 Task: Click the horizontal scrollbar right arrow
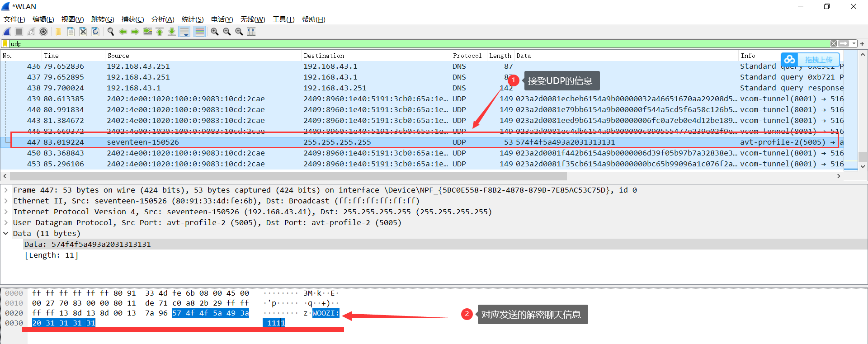(x=839, y=176)
